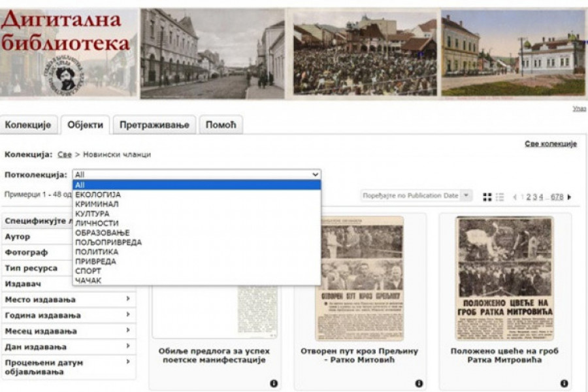Select ЕКОЛОГИЈА from subcollection list

point(98,195)
